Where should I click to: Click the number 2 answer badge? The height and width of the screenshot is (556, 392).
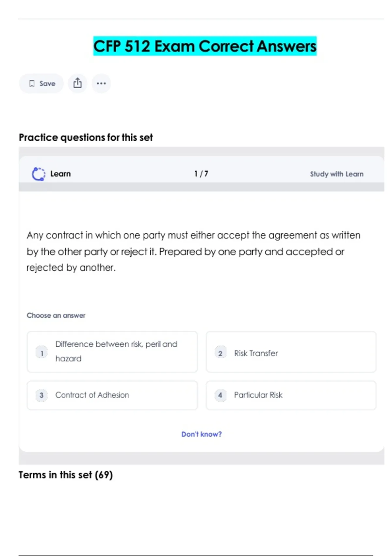tap(220, 353)
